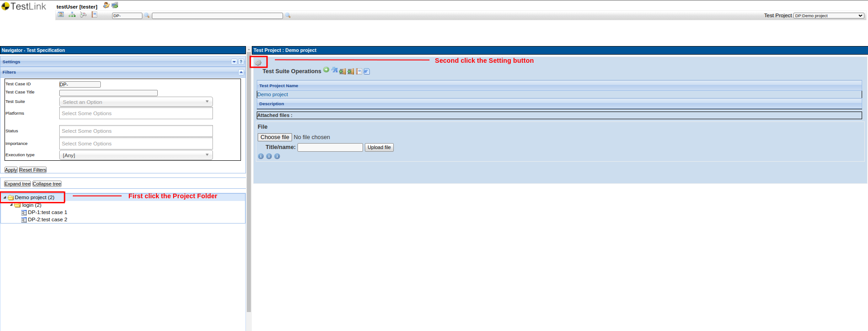
Task: Click the test execution icon in top toolbar
Action: 83,15
